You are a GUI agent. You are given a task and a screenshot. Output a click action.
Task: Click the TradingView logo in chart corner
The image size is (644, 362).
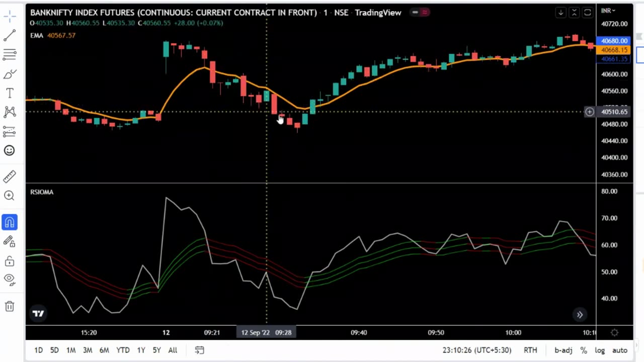38,313
